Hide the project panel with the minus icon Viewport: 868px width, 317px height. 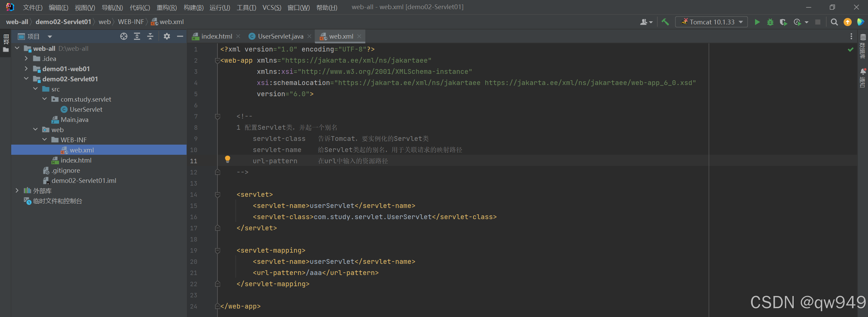click(x=180, y=36)
